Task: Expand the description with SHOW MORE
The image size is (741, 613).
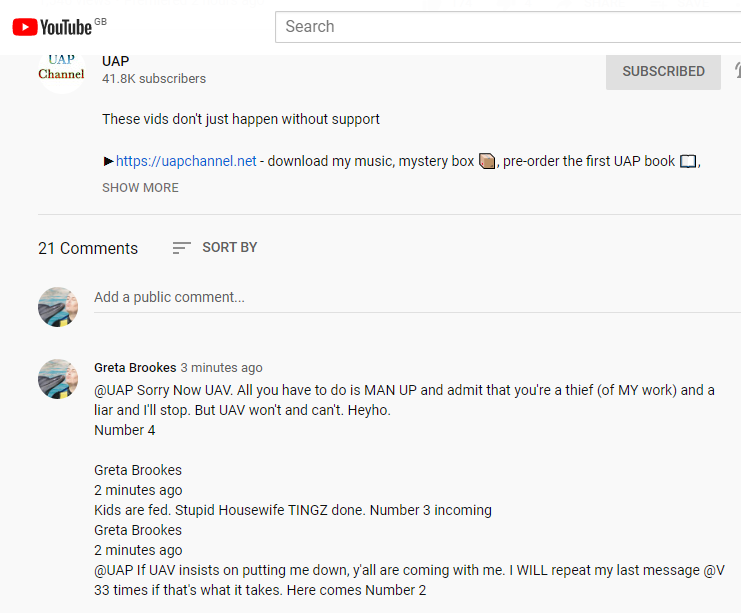Action: point(140,188)
